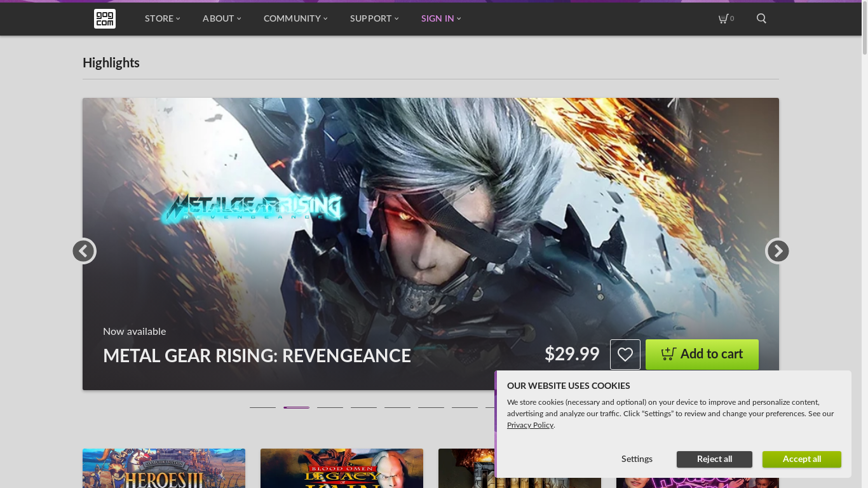The height and width of the screenshot is (488, 868).
Task: Select the fifth carousel indicator
Action: click(x=397, y=407)
